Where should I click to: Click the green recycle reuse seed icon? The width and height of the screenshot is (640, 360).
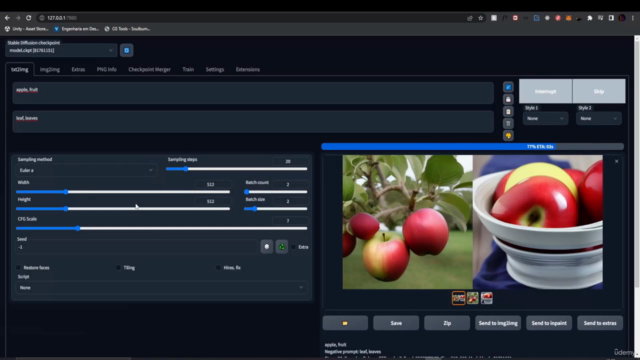pos(282,247)
